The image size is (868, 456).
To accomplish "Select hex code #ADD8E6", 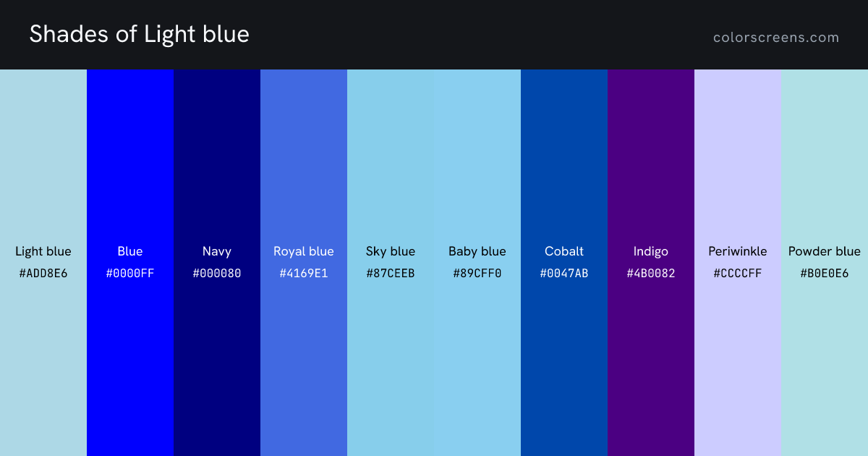I will tap(43, 274).
